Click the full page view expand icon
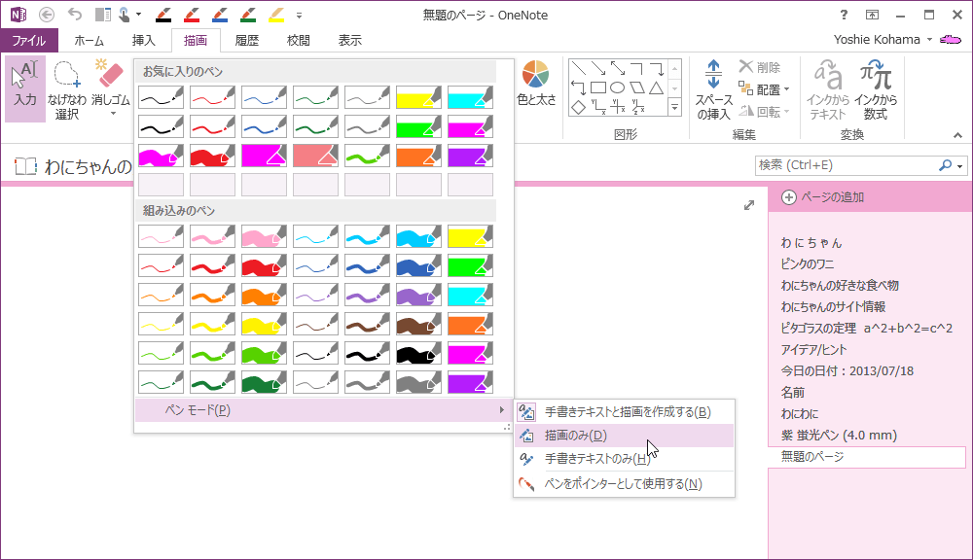The image size is (973, 560). pyautogui.click(x=749, y=205)
